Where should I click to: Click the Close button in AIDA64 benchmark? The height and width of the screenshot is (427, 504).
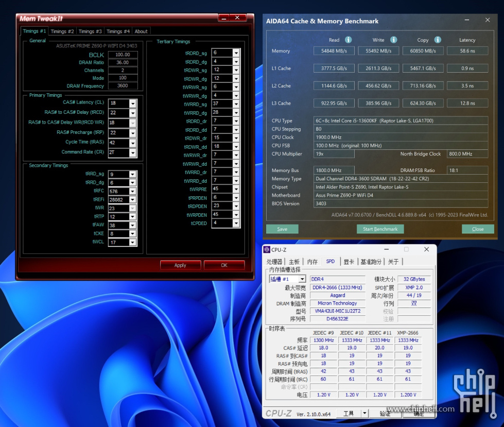(478, 229)
